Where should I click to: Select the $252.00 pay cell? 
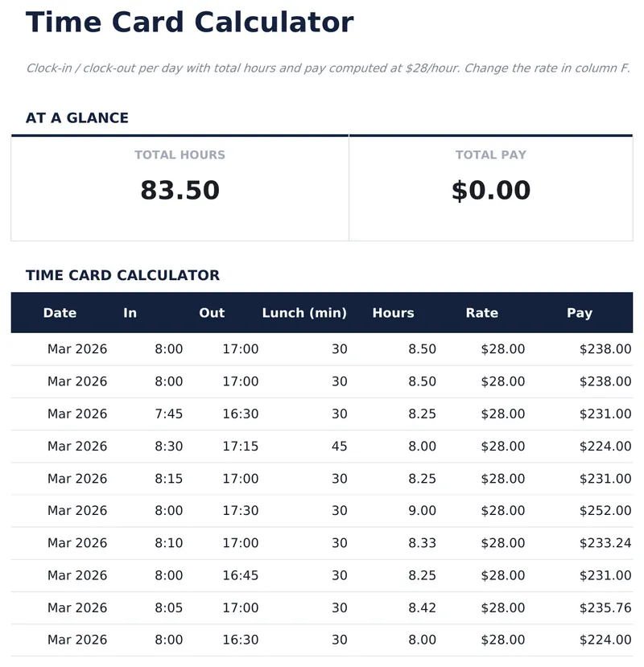coord(605,510)
